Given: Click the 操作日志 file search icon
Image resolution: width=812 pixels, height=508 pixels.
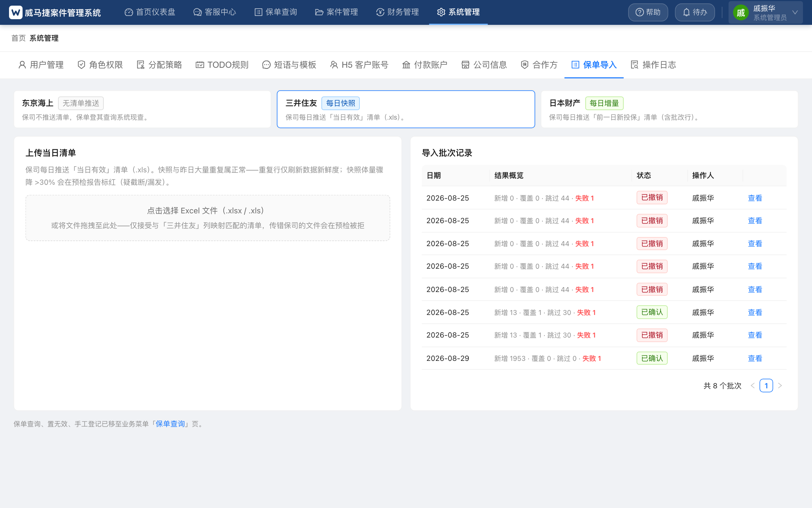Looking at the screenshot, I should [635, 65].
